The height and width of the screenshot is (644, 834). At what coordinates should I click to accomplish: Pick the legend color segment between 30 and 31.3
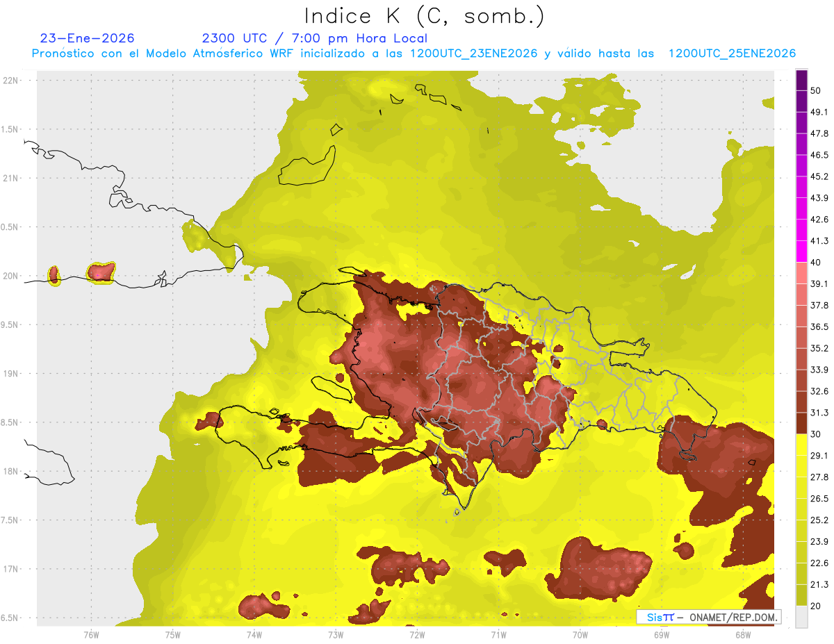(x=801, y=423)
